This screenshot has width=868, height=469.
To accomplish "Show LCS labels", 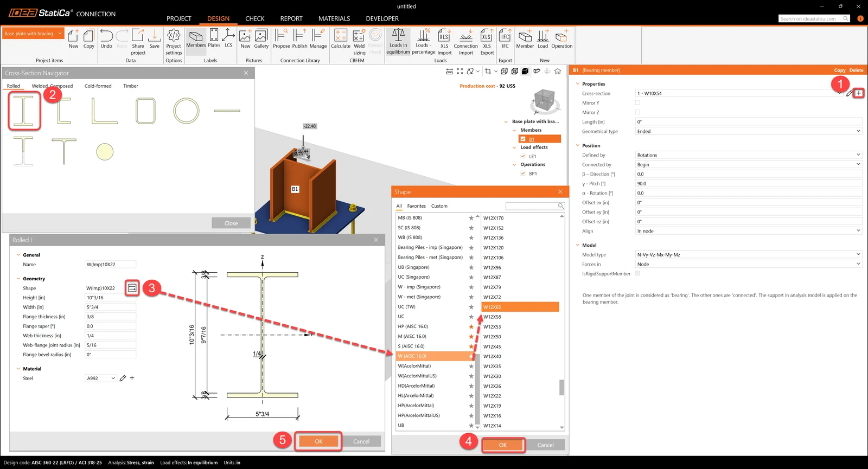I will [x=228, y=38].
